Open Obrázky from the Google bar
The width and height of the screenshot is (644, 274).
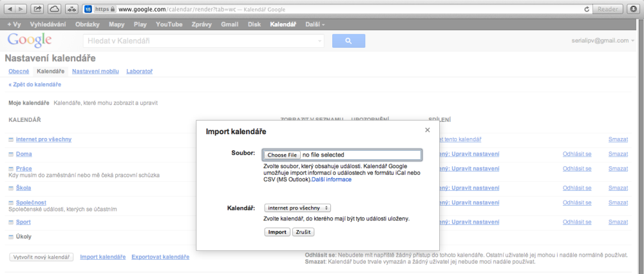[88, 24]
